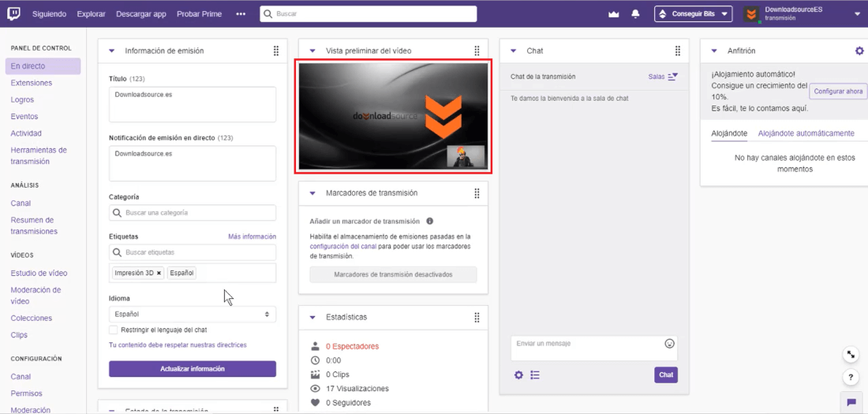The image size is (868, 414).
Task: Open the Conseguir Bits dropdown
Action: 693,14
